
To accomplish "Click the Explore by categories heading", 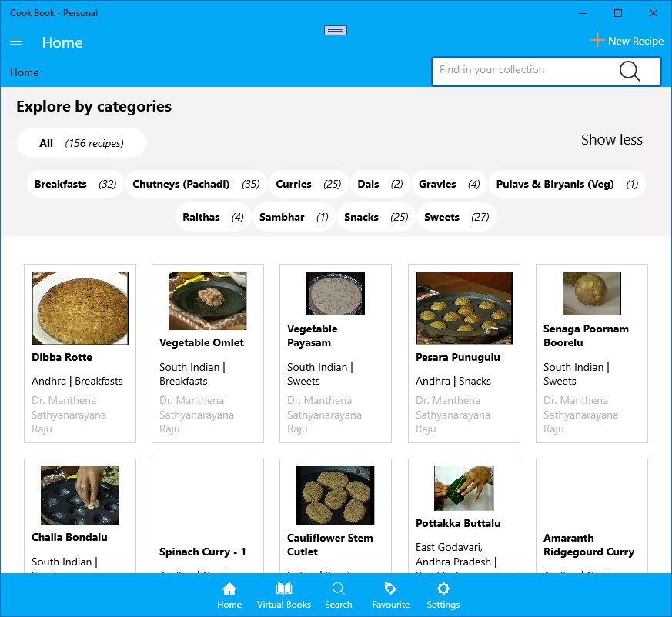I will click(94, 106).
